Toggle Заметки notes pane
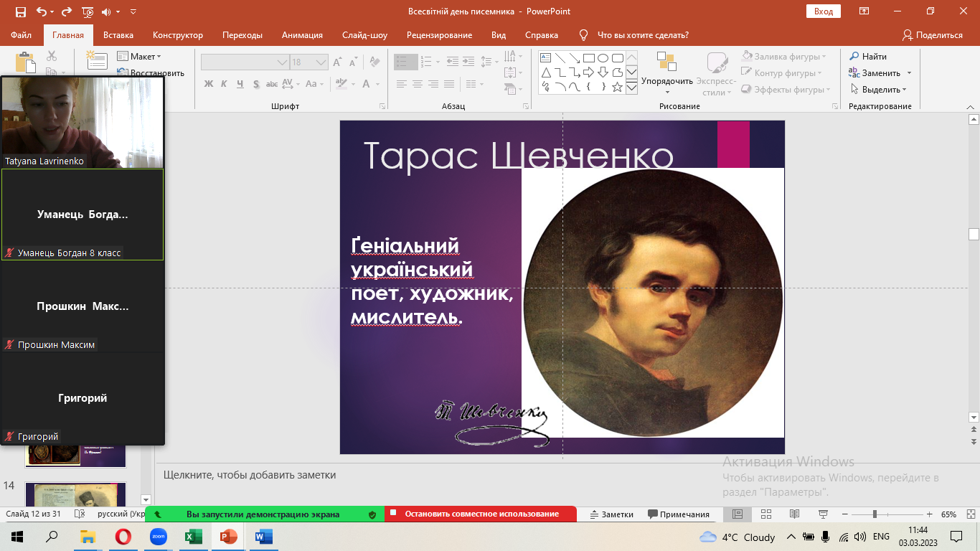The width and height of the screenshot is (980, 551). coord(612,514)
